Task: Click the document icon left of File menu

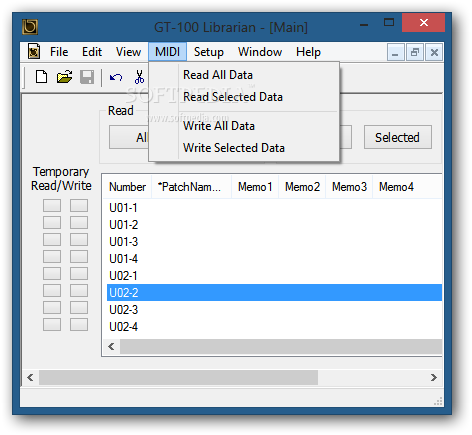Action: pyautogui.click(x=34, y=52)
